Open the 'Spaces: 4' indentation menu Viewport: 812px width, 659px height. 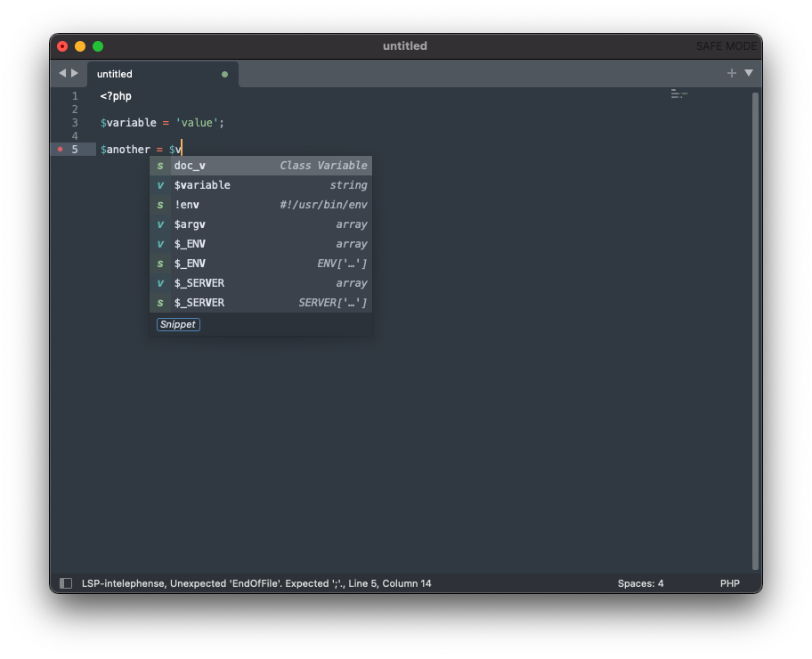(x=639, y=583)
